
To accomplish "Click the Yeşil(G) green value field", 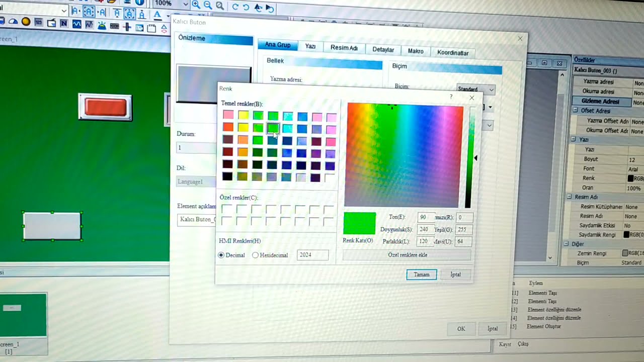I will (464, 229).
